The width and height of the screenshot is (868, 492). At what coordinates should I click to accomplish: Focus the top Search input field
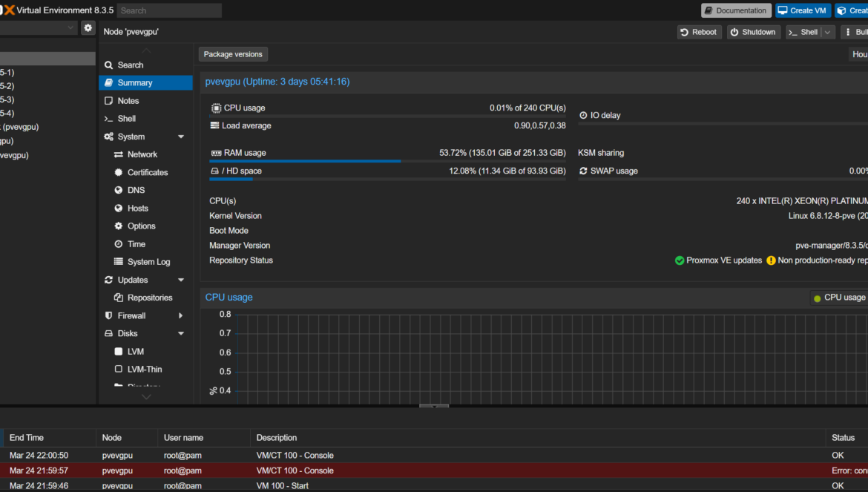[169, 10]
